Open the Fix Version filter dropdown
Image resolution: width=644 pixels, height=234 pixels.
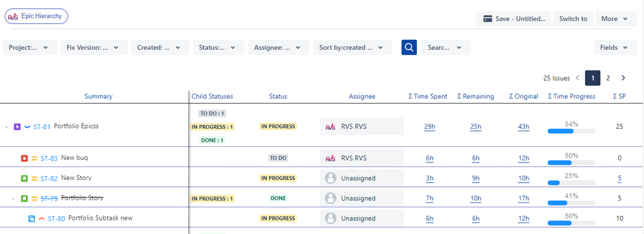[94, 47]
